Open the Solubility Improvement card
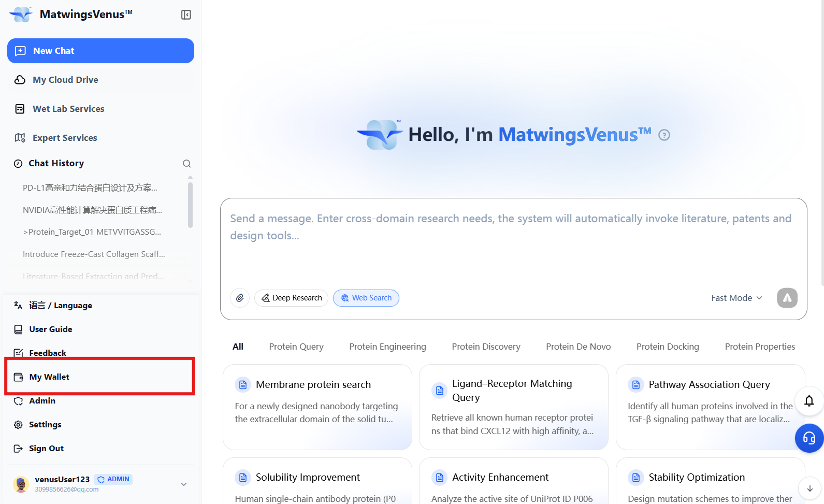Viewport: 824px width, 504px height. pyautogui.click(x=317, y=481)
